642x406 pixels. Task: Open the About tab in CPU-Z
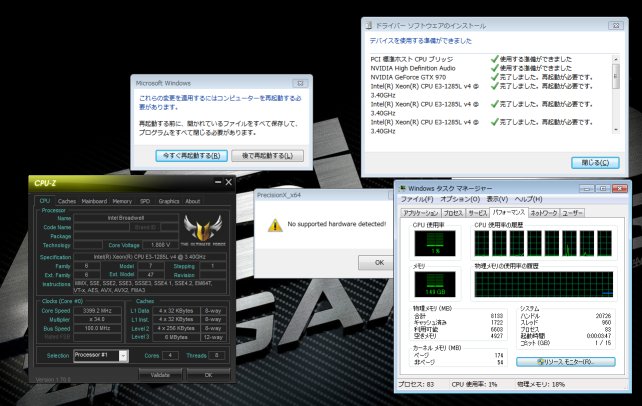click(x=192, y=201)
